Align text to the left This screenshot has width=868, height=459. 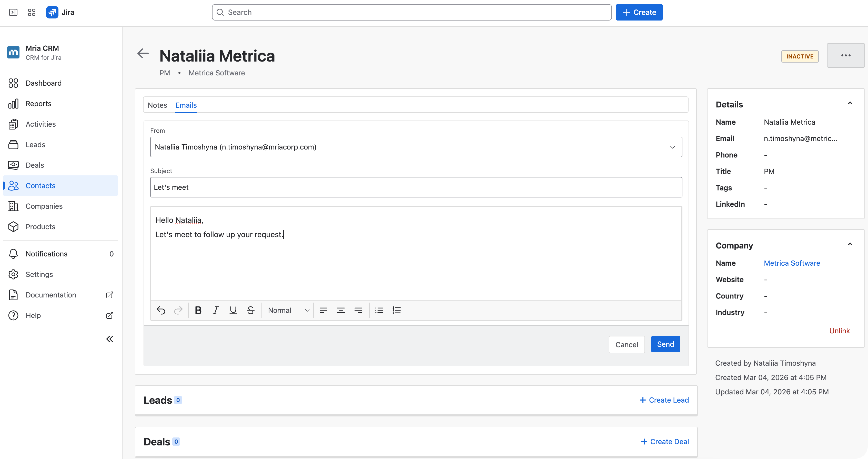click(324, 310)
